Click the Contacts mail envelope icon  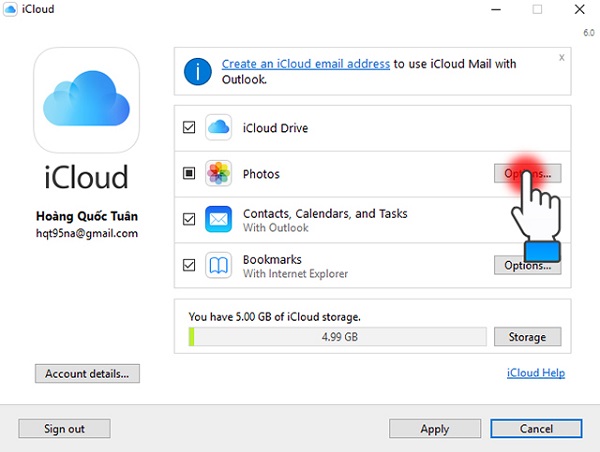pos(218,219)
